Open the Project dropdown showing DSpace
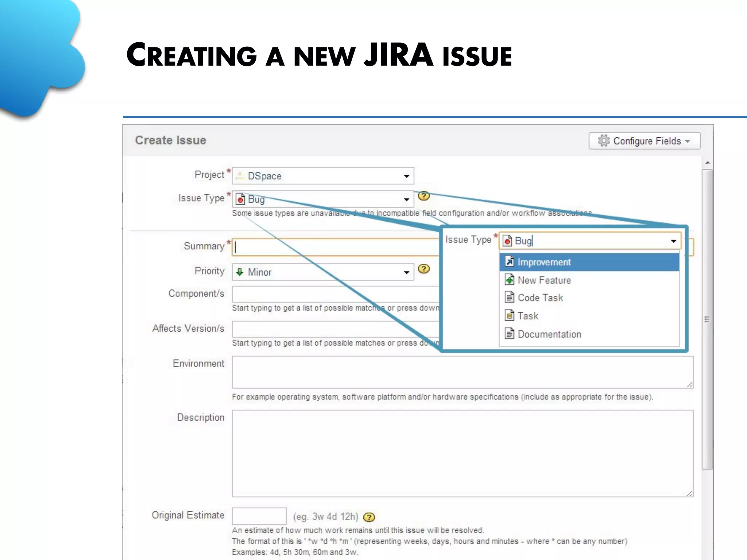The image size is (747, 560). click(323, 176)
